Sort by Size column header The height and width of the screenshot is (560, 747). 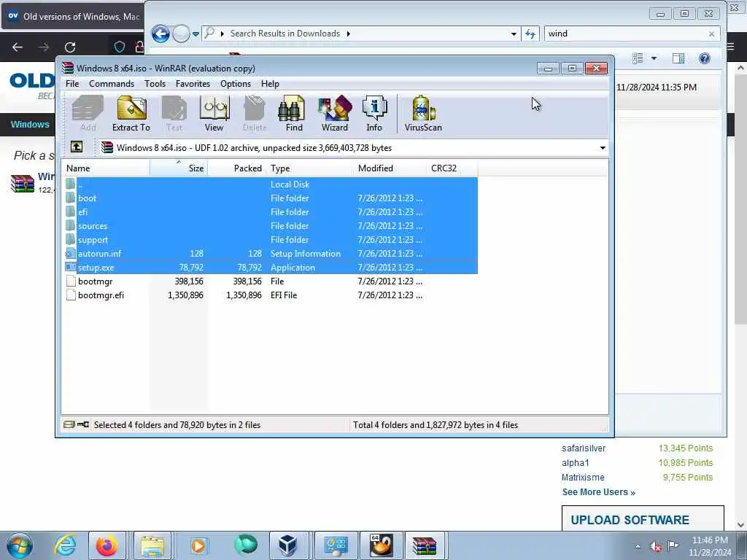179,168
